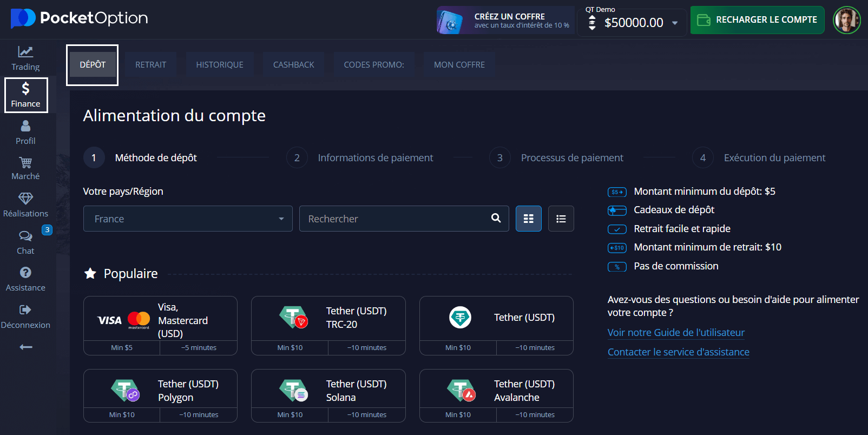This screenshot has height=435, width=868.
Task: Collapse sidebar with the left arrow
Action: 26,347
